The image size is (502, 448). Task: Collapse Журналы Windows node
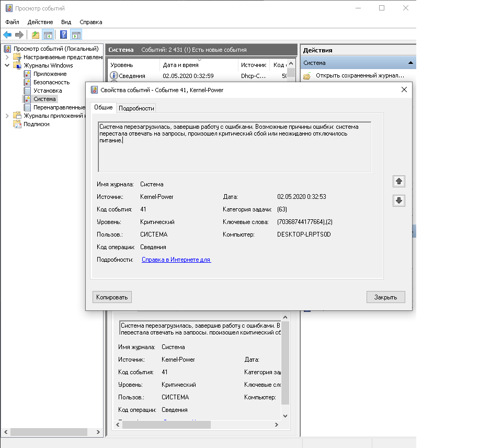(7, 65)
